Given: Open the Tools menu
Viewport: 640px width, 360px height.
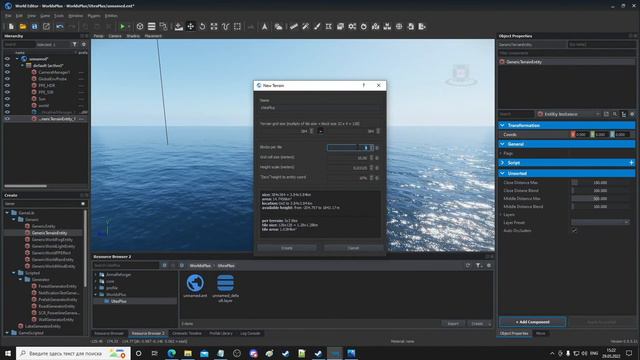Looking at the screenshot, I should point(59,16).
